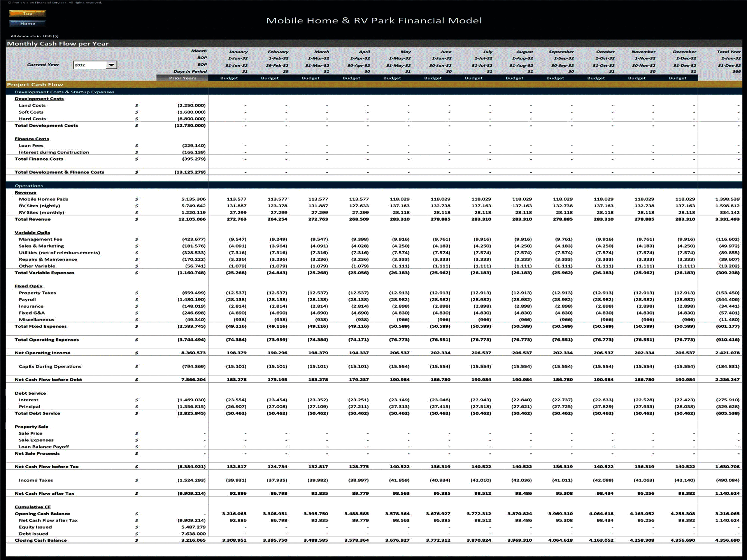The height and width of the screenshot is (560, 747).
Task: Select the Monthly Cash Flow per Year header
Action: 57,44
